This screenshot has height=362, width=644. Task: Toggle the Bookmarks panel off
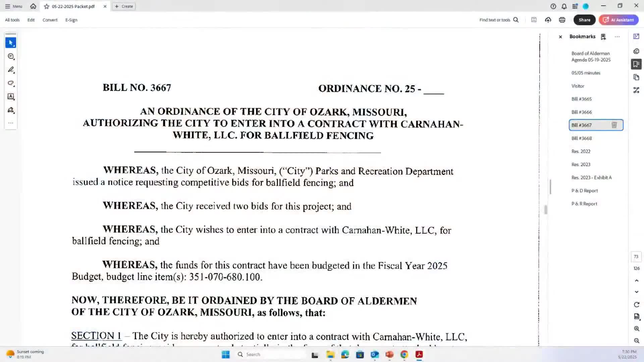pos(560,37)
